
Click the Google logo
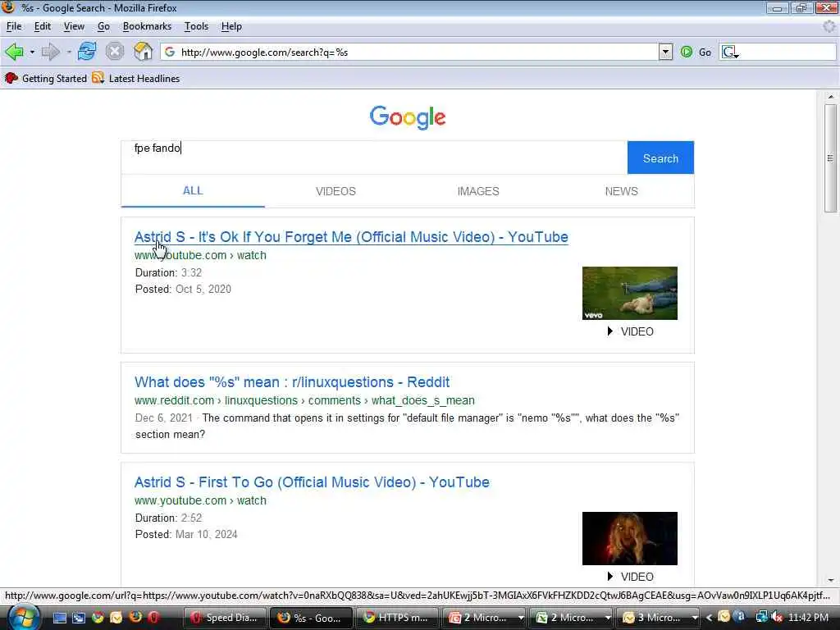pyautogui.click(x=408, y=116)
